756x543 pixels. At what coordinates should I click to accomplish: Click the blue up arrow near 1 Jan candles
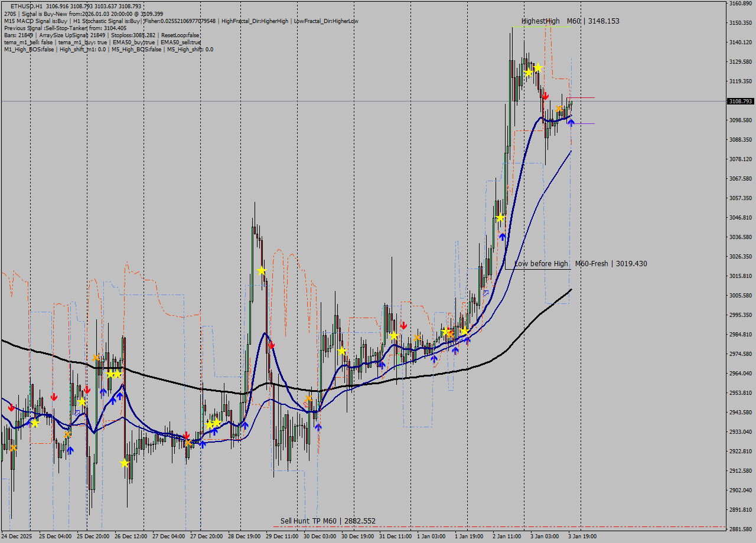coord(456,349)
